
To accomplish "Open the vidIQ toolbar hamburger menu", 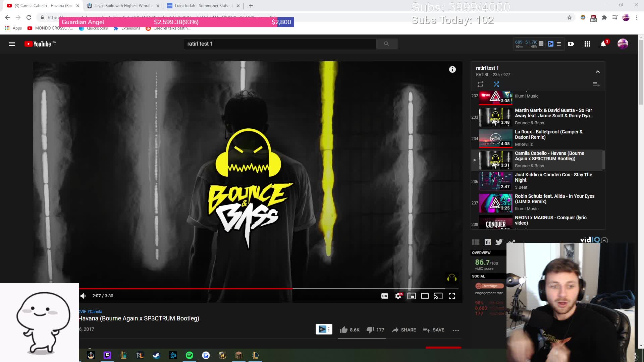I will point(559,44).
